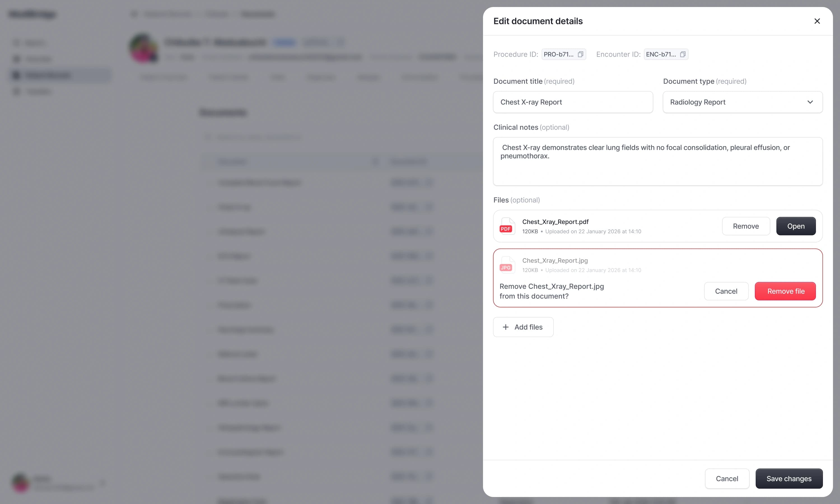Cancel removing Chest_Xray_Report.jpg
Viewport: 840px width, 504px height.
tap(726, 291)
